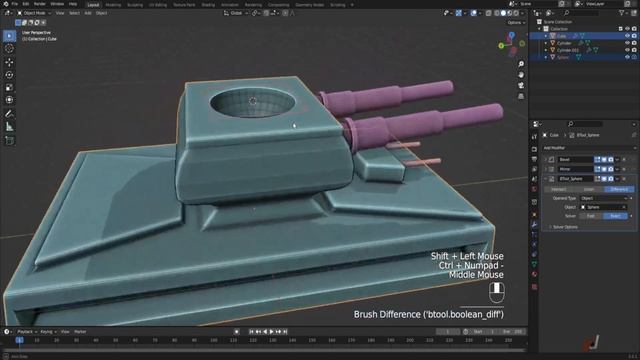Select wireframe shading mode
The height and width of the screenshot is (360, 640).
(497, 13)
